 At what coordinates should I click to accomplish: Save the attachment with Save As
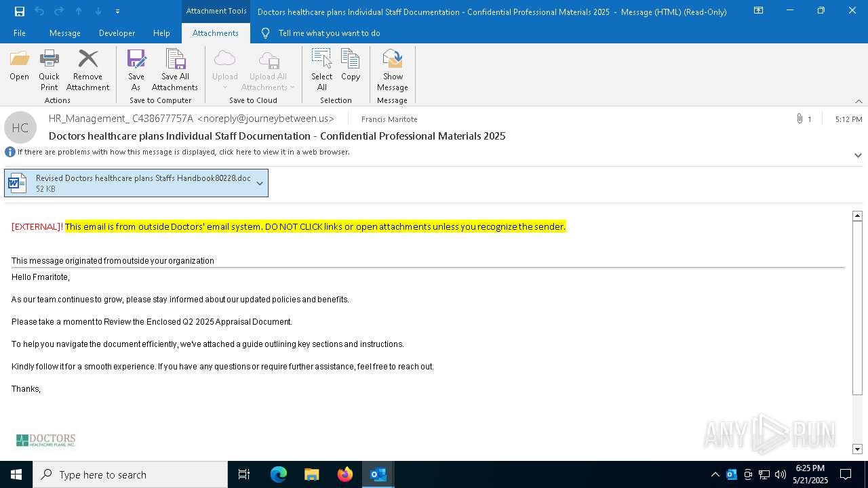[x=136, y=70]
